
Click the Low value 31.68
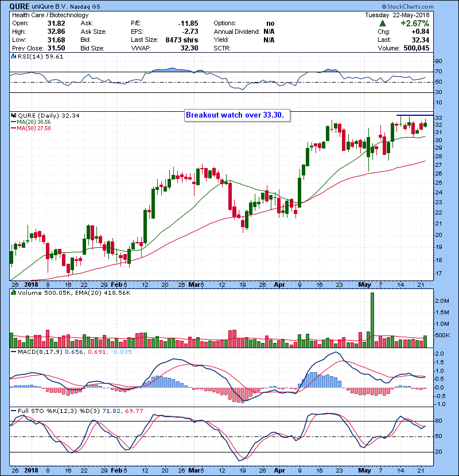coord(56,40)
